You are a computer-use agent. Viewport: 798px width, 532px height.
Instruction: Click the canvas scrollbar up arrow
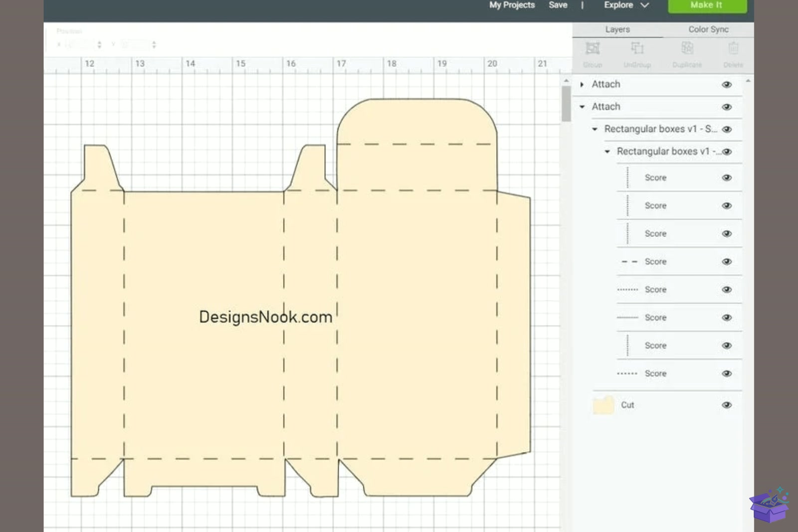(x=566, y=80)
